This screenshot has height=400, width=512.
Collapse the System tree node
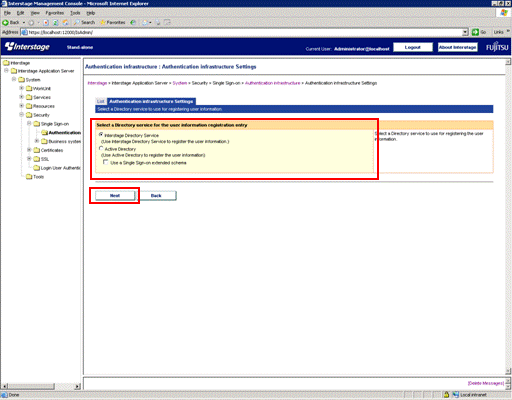(14, 79)
